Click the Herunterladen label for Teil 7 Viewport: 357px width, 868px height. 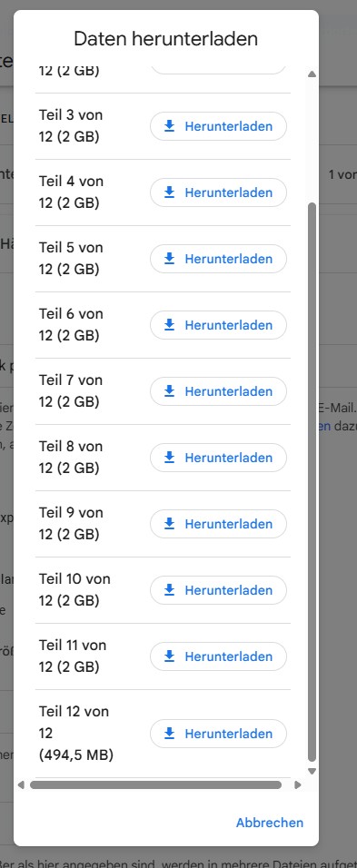(229, 391)
